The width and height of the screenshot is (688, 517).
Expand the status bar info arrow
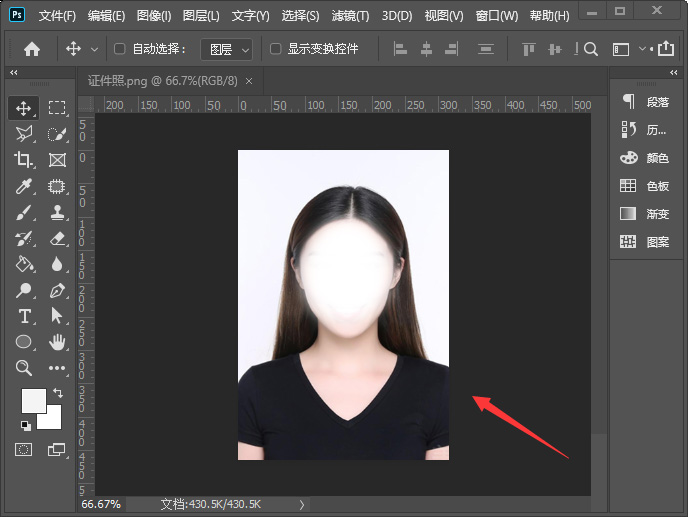pyautogui.click(x=302, y=505)
